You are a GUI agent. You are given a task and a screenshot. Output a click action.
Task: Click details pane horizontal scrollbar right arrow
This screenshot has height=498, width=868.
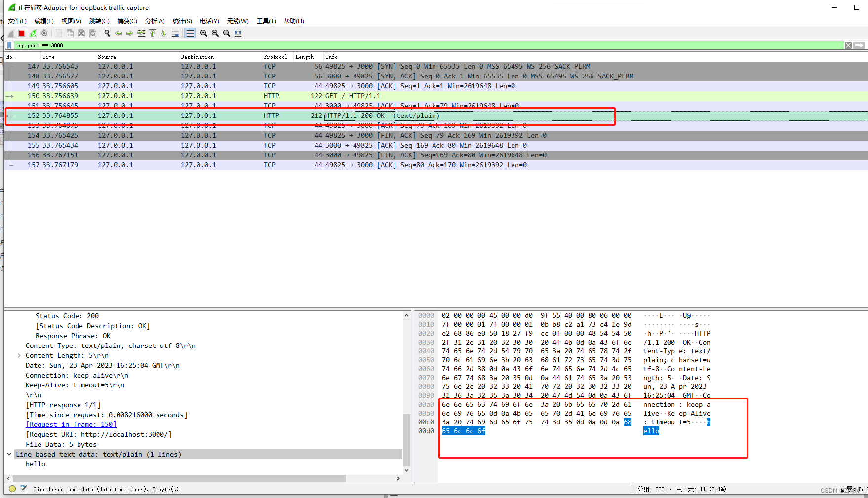coord(398,478)
